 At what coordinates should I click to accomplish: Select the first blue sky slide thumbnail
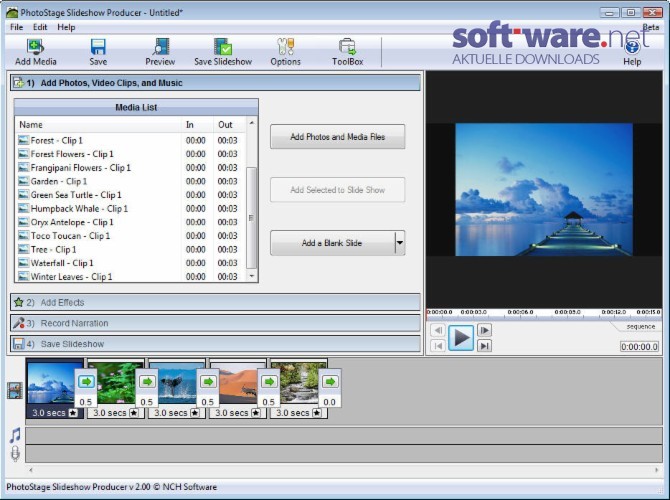pos(52,383)
